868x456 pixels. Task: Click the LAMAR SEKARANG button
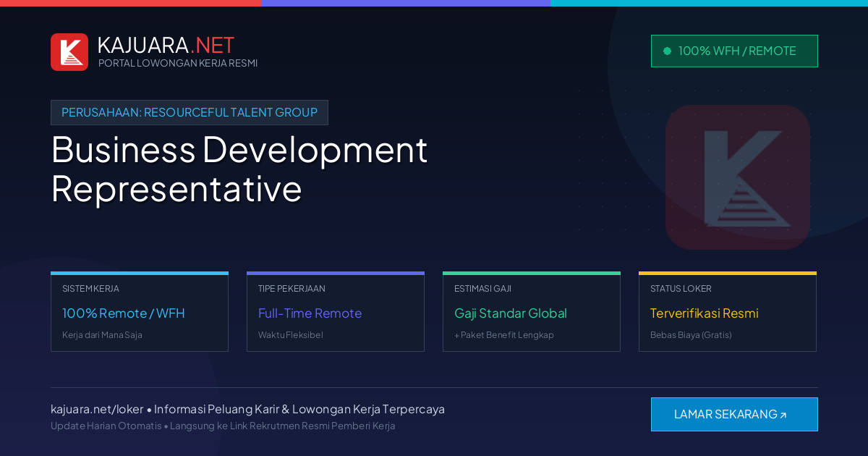click(x=734, y=414)
